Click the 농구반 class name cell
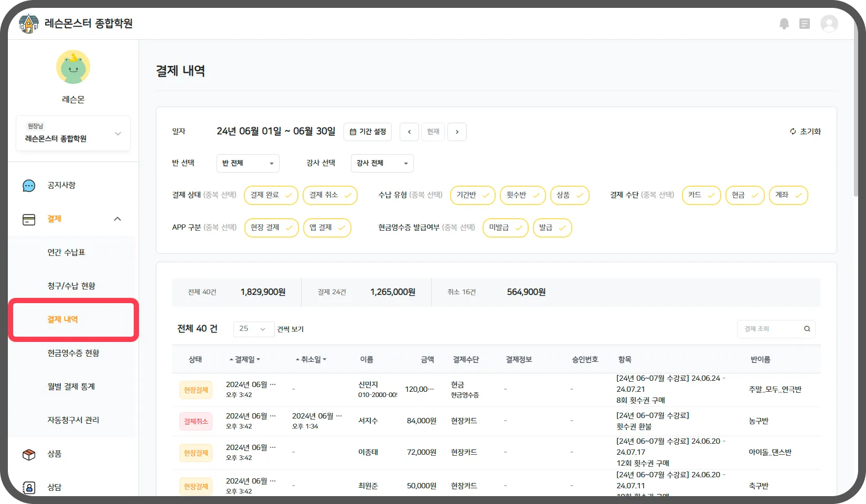866x504 pixels. tap(758, 421)
